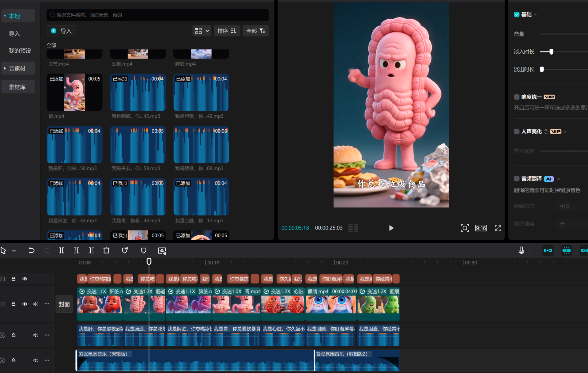588x373 pixels.
Task: Enable the 音频翻译 checkbox
Action: coord(517,179)
